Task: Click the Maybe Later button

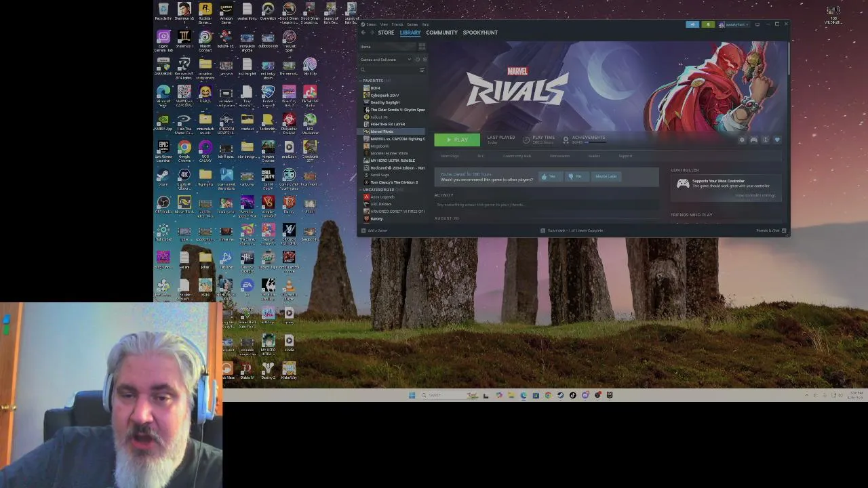Action: tap(606, 177)
